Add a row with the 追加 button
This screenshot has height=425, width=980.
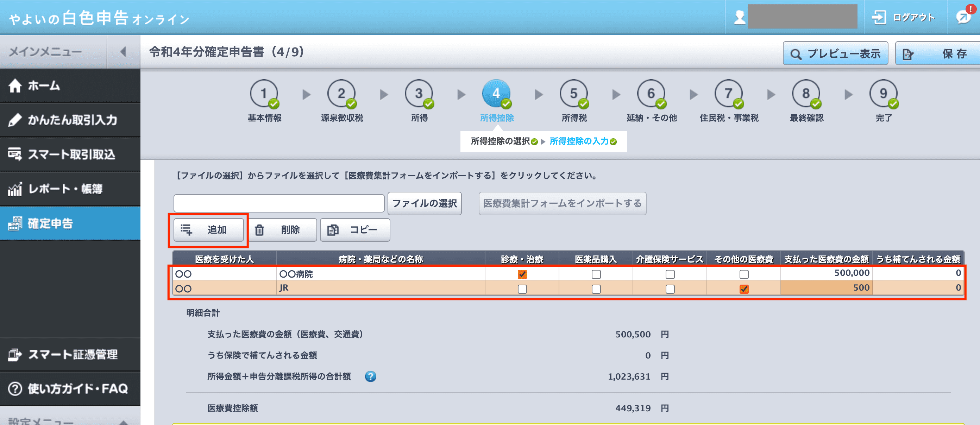208,230
